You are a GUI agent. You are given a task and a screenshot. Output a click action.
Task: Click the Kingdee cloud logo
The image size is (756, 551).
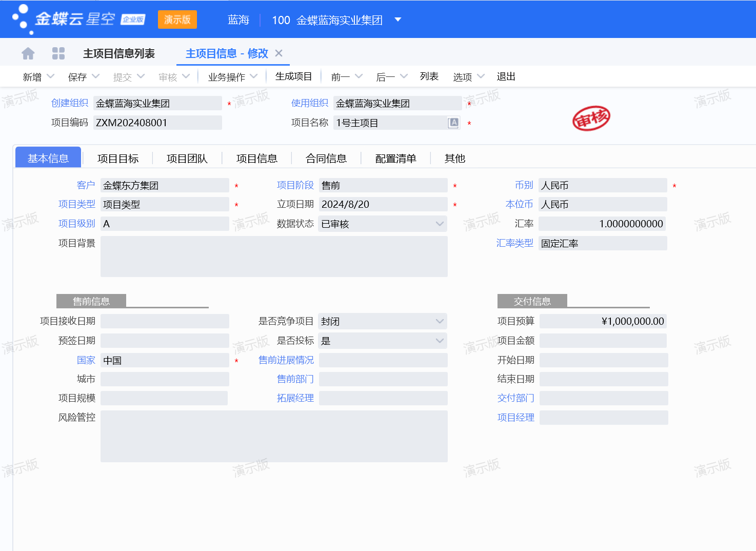coord(79,19)
